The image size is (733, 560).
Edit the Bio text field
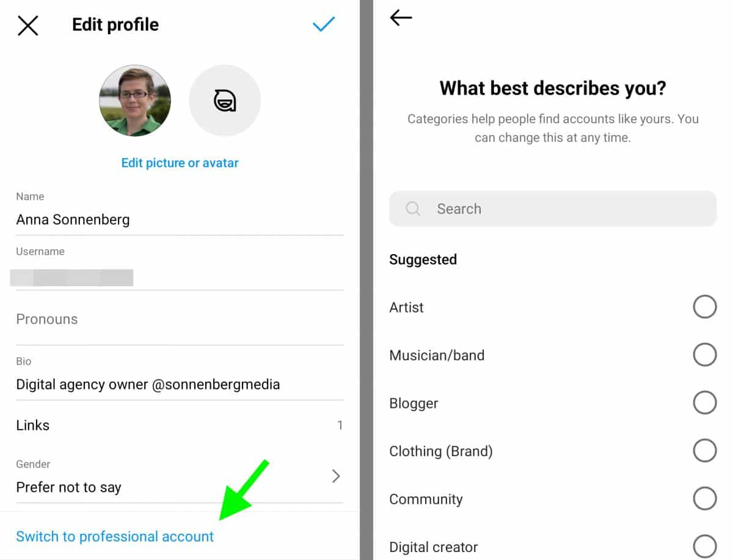tap(180, 385)
